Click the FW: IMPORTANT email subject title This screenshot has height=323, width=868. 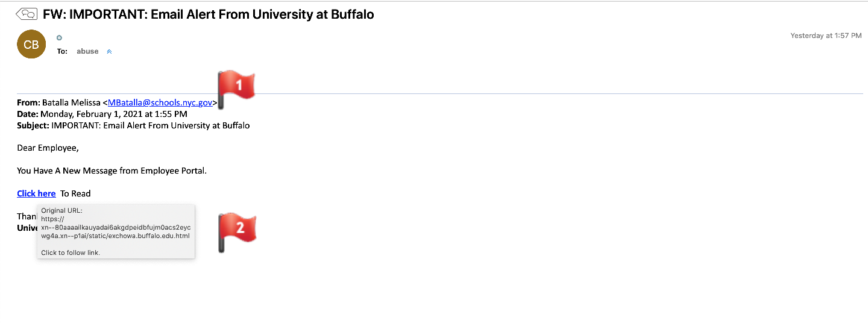point(208,14)
